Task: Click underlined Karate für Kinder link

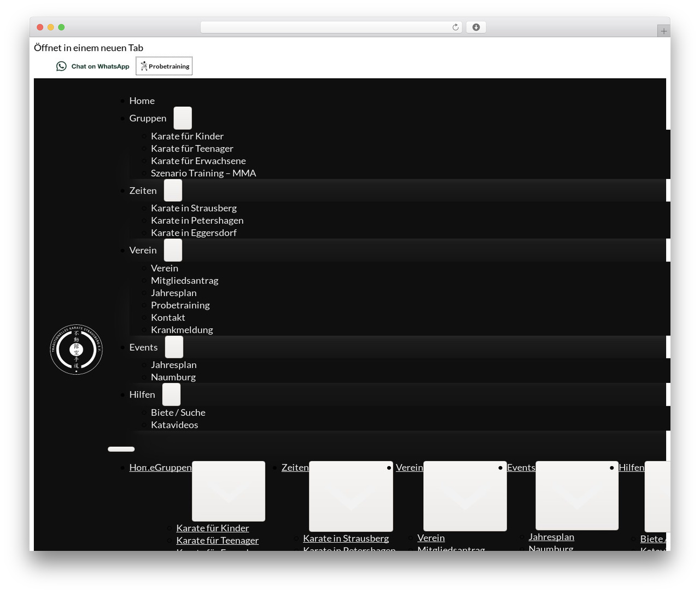Action: (213, 528)
